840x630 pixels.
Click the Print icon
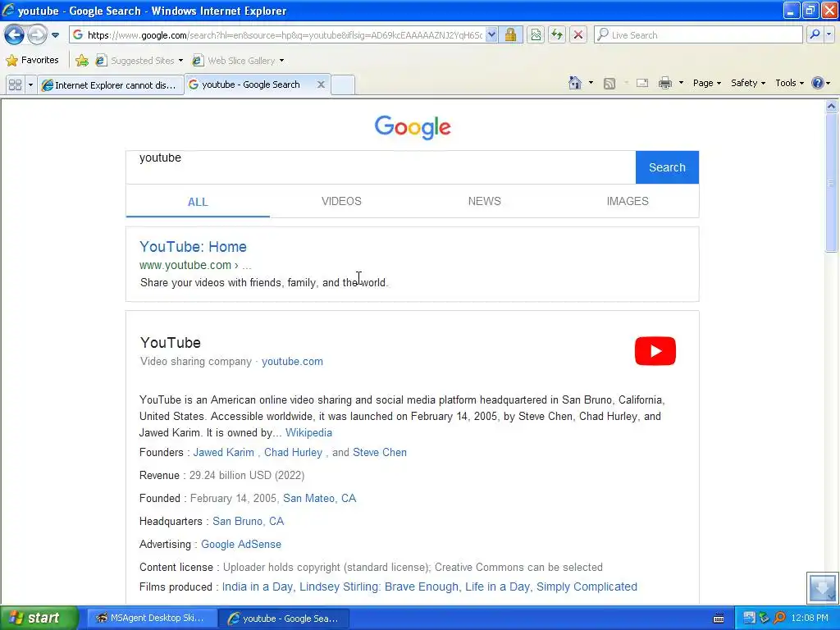664,83
